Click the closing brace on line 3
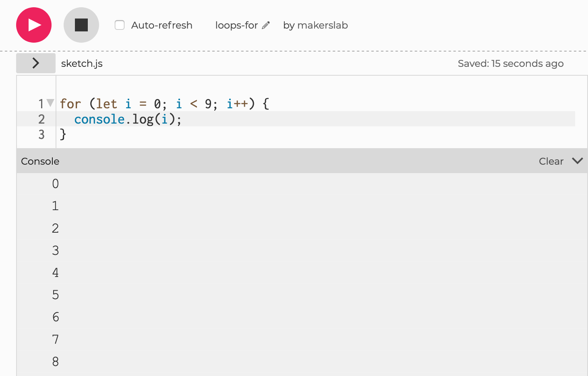This screenshot has width=588, height=376. click(63, 134)
